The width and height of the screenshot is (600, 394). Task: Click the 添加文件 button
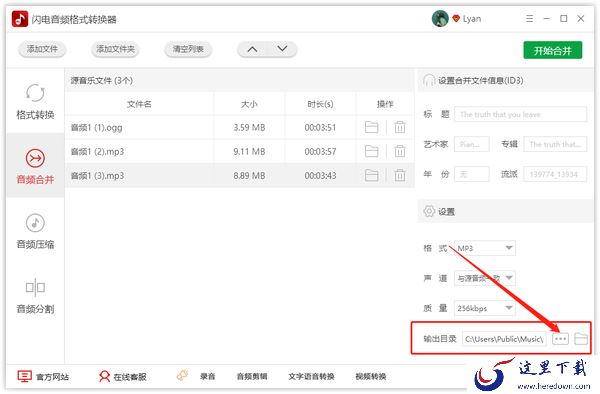42,49
